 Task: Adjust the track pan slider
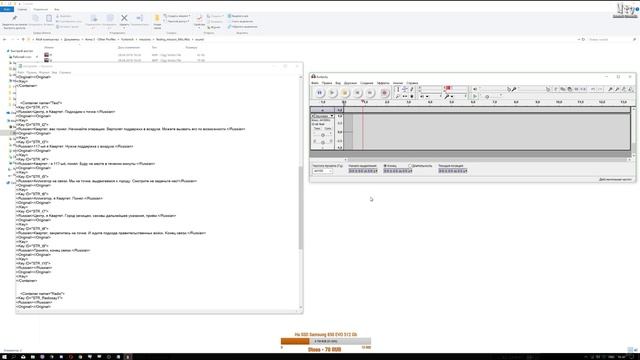tap(323, 142)
